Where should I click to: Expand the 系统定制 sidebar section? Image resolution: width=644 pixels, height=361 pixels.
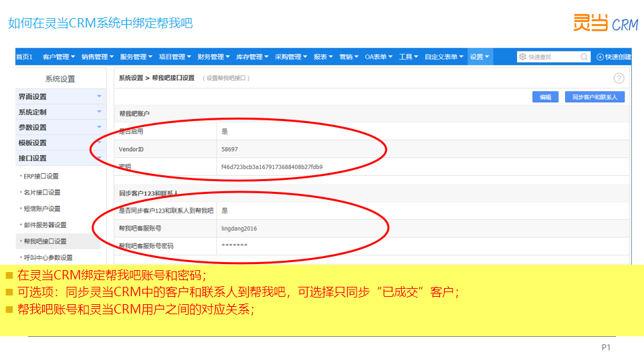click(60, 112)
